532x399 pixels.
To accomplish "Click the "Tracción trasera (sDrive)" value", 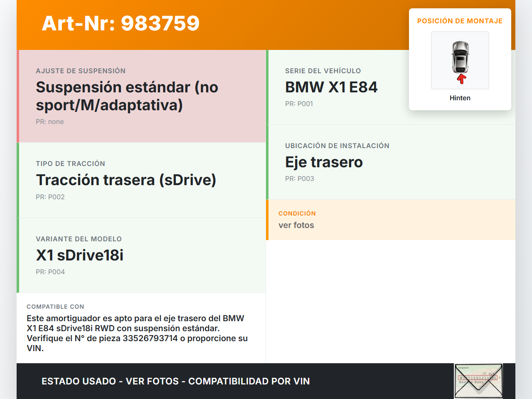I will pos(126,180).
